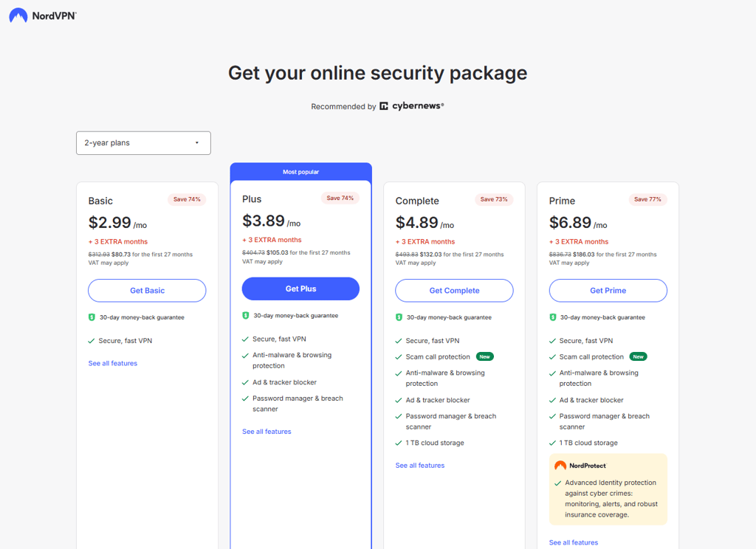
Task: Click the New badge in Prime card
Action: 639,356
